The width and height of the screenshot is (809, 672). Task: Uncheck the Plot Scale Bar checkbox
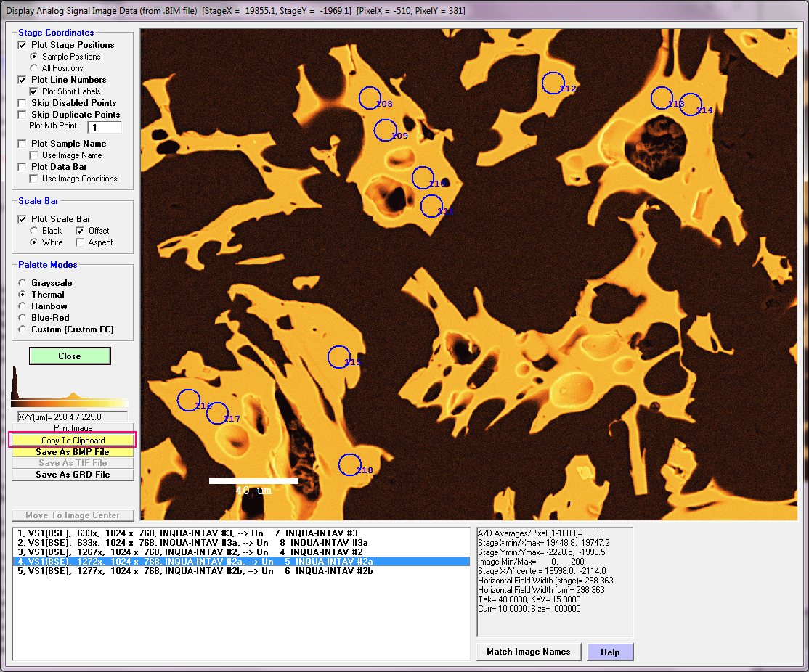23,219
